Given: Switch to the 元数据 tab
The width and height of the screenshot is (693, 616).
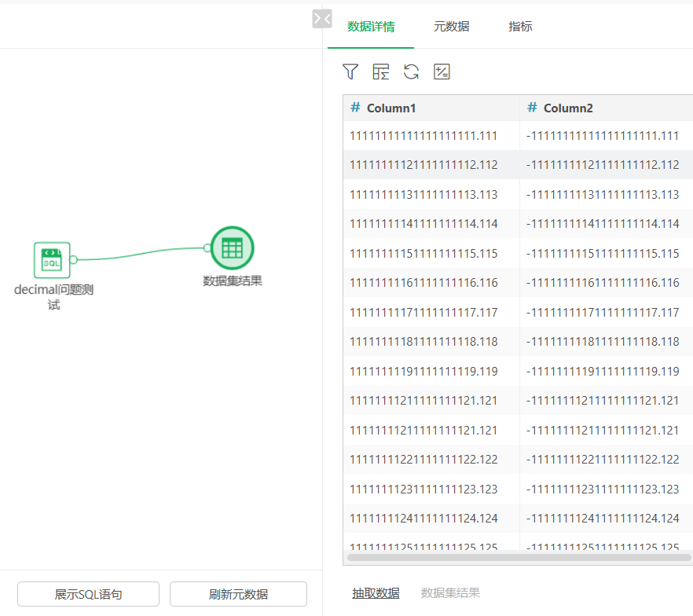Looking at the screenshot, I should (x=451, y=27).
